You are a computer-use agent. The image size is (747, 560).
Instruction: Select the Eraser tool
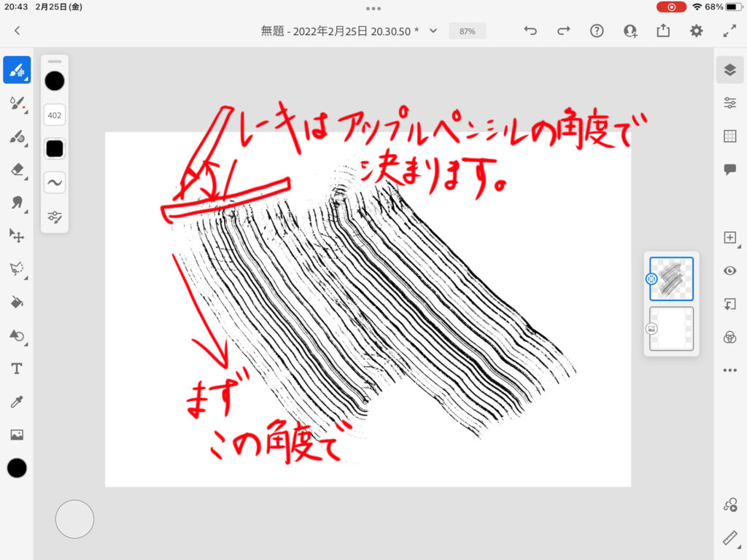(x=17, y=169)
